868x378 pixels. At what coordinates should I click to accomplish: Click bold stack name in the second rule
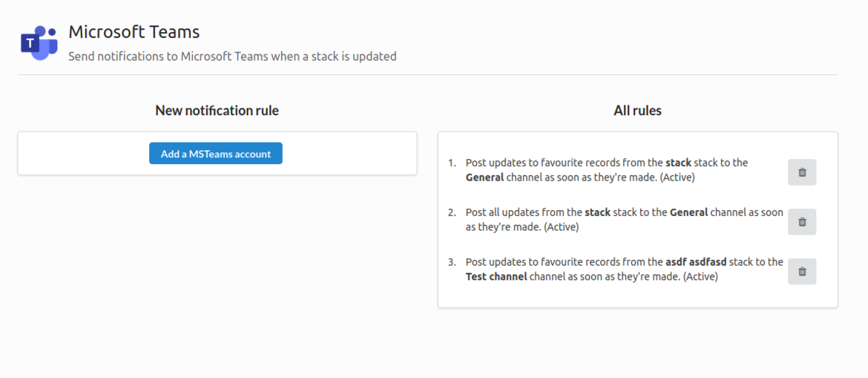pos(597,212)
